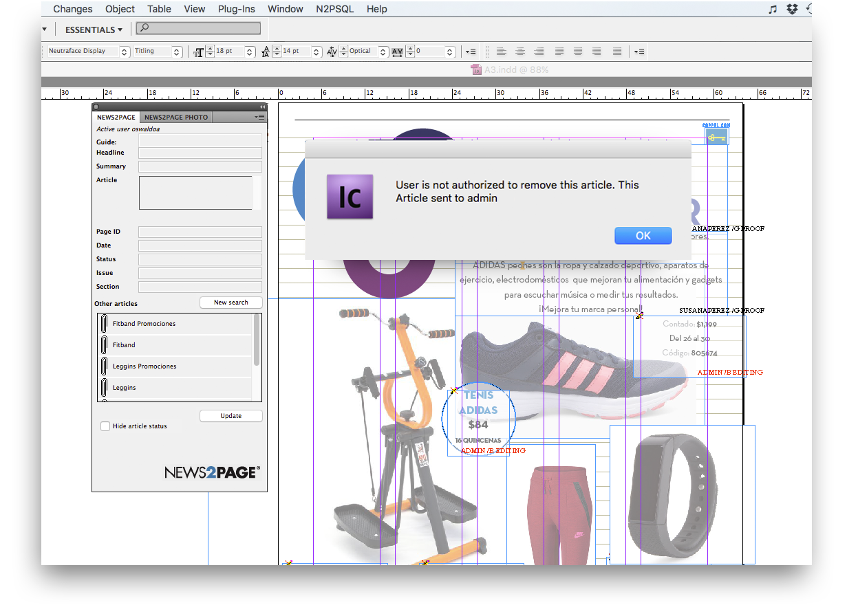
Task: Open the NEWS2PAGE panel flyout menu icon
Action: [259, 117]
